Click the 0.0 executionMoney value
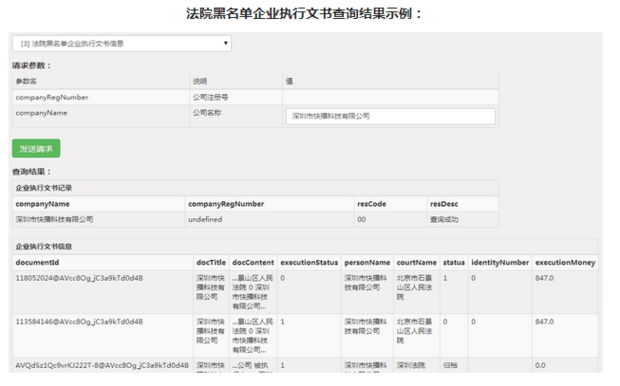Screen dimensions: 620x386 pyautogui.click(x=540, y=365)
